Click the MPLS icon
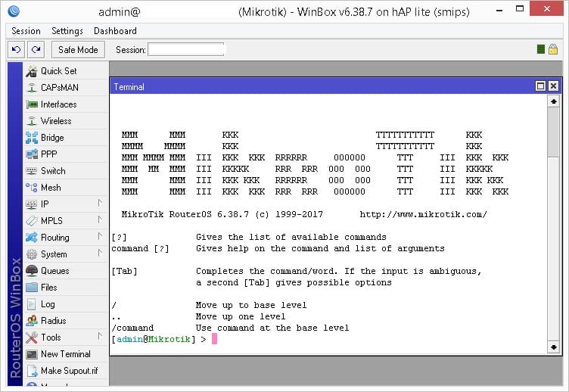The width and height of the screenshot is (569, 392). pyautogui.click(x=32, y=221)
